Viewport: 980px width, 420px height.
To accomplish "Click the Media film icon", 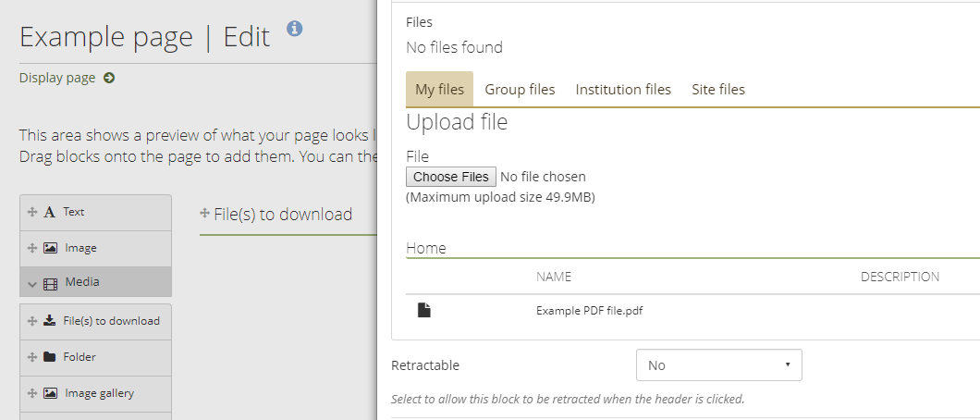I will [50, 283].
